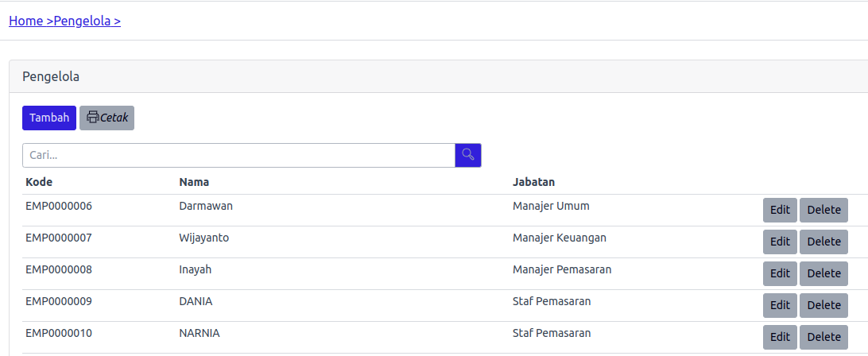Click the magnifier search icon button
This screenshot has height=356, width=868.
click(x=467, y=155)
